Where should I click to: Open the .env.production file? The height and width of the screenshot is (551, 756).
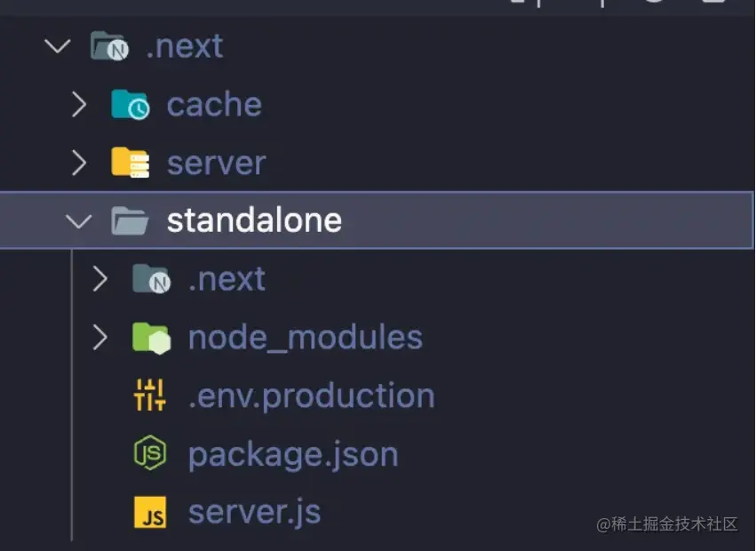click(x=312, y=396)
